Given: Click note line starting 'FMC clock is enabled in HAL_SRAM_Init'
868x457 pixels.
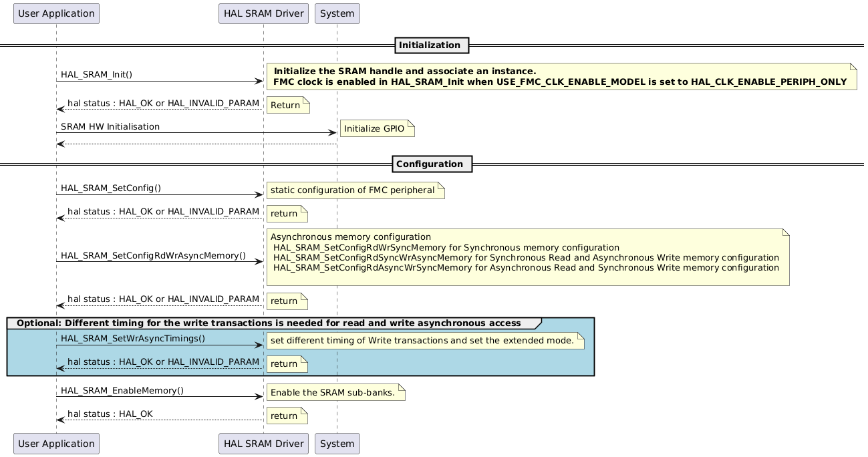Looking at the screenshot, I should click(561, 82).
